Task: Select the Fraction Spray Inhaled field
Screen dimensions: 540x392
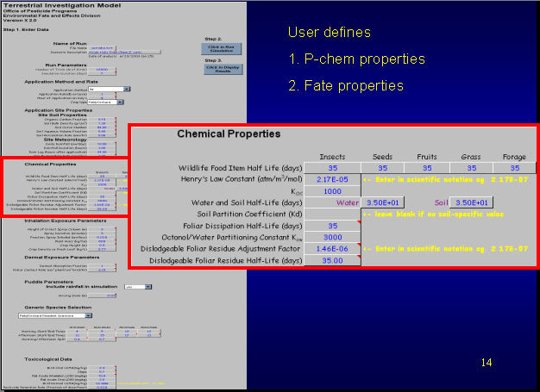Action: click(x=102, y=237)
